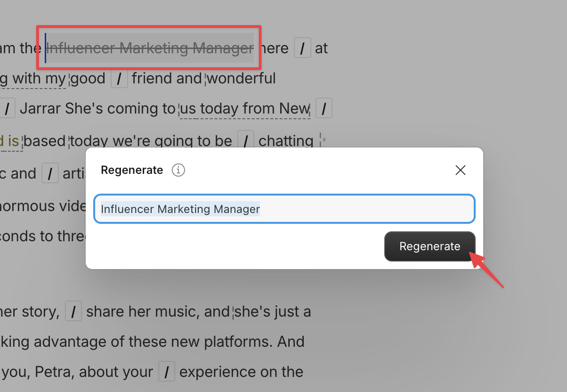This screenshot has width=567, height=392.
Task: Open the Regenerate info icon
Action: click(x=178, y=170)
